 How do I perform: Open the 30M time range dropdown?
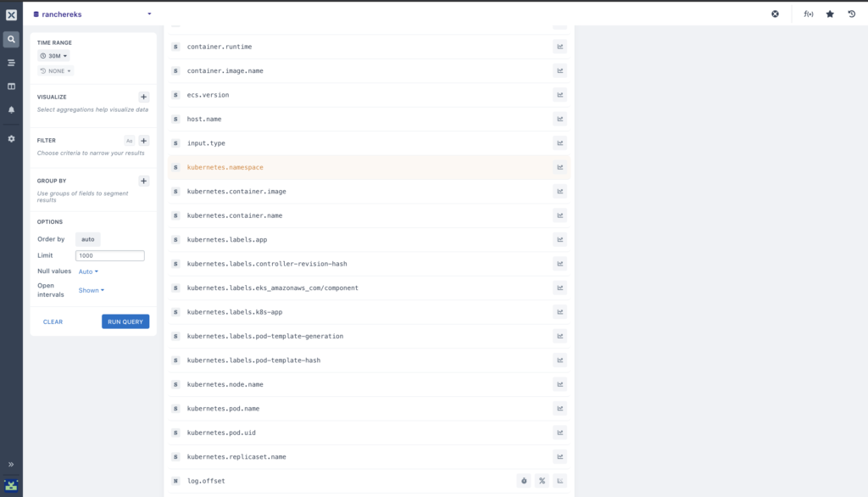(x=53, y=56)
